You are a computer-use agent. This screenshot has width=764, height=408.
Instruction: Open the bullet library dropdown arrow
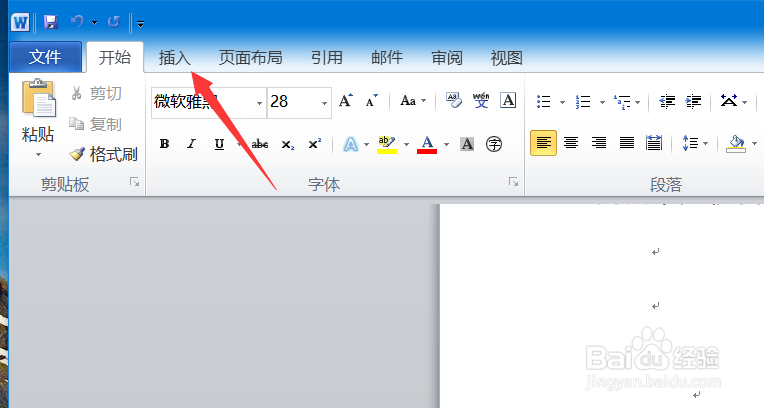coord(562,102)
